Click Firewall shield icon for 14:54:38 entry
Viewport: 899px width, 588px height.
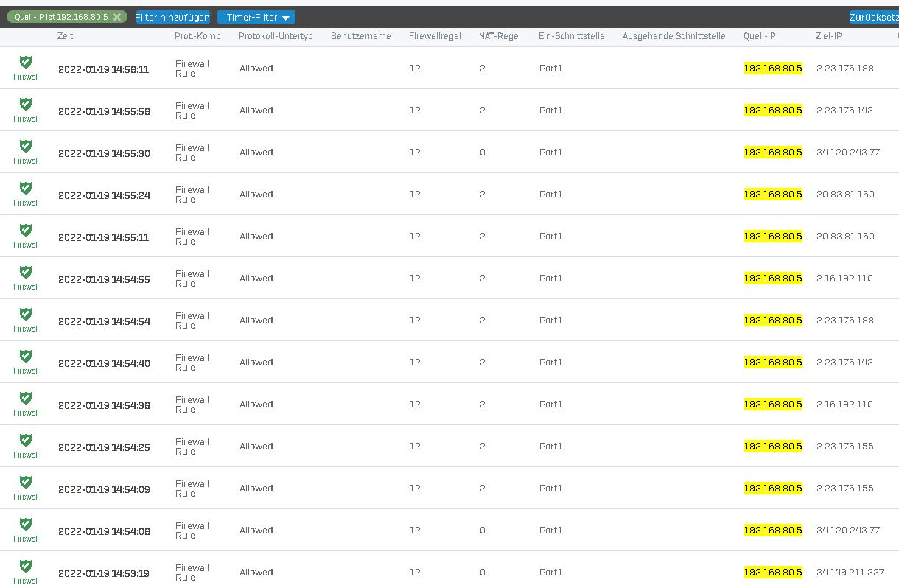26,398
